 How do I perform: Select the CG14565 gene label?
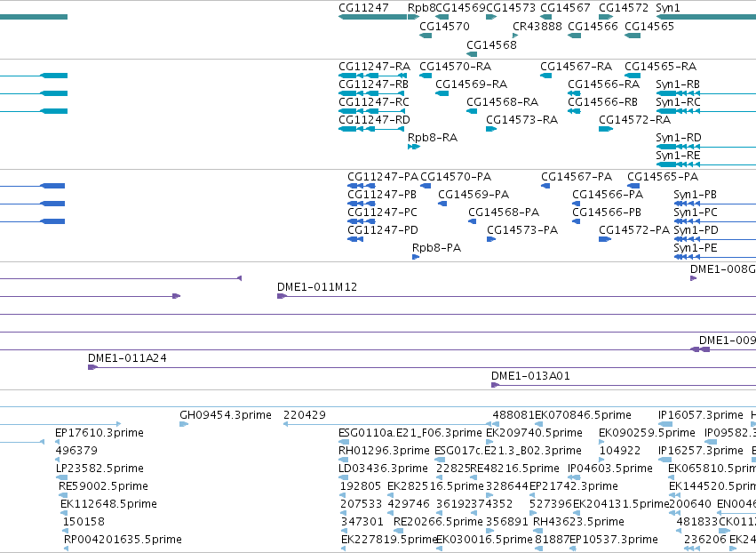pos(649,26)
